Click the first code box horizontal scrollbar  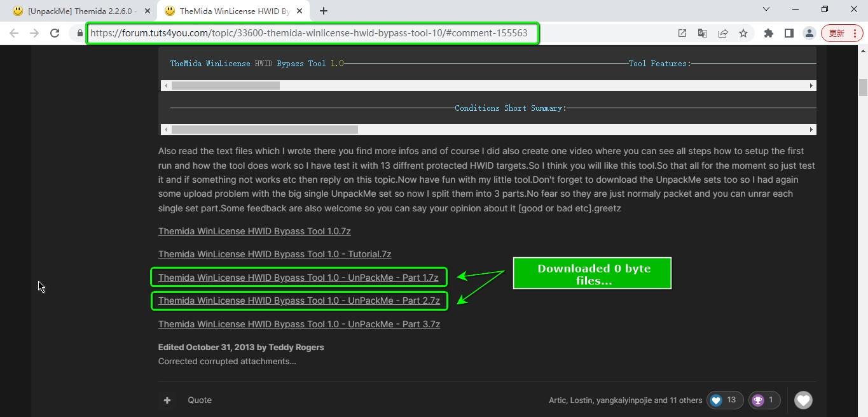(225, 85)
